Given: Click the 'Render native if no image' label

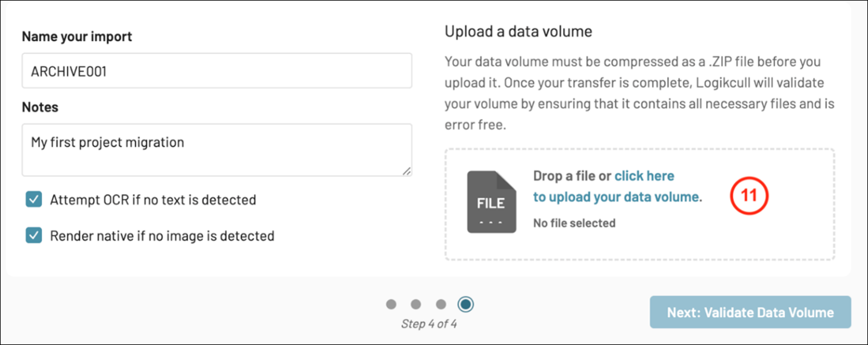Looking at the screenshot, I should tap(162, 235).
